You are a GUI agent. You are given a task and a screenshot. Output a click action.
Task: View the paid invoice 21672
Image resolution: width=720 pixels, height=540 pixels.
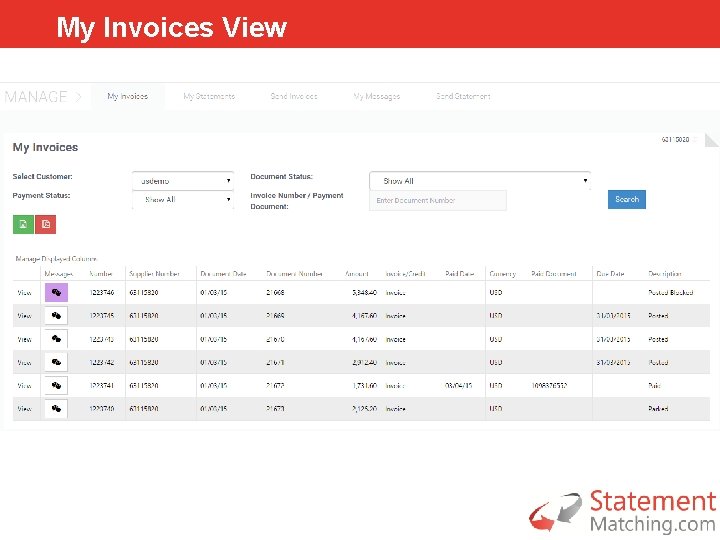(24, 386)
